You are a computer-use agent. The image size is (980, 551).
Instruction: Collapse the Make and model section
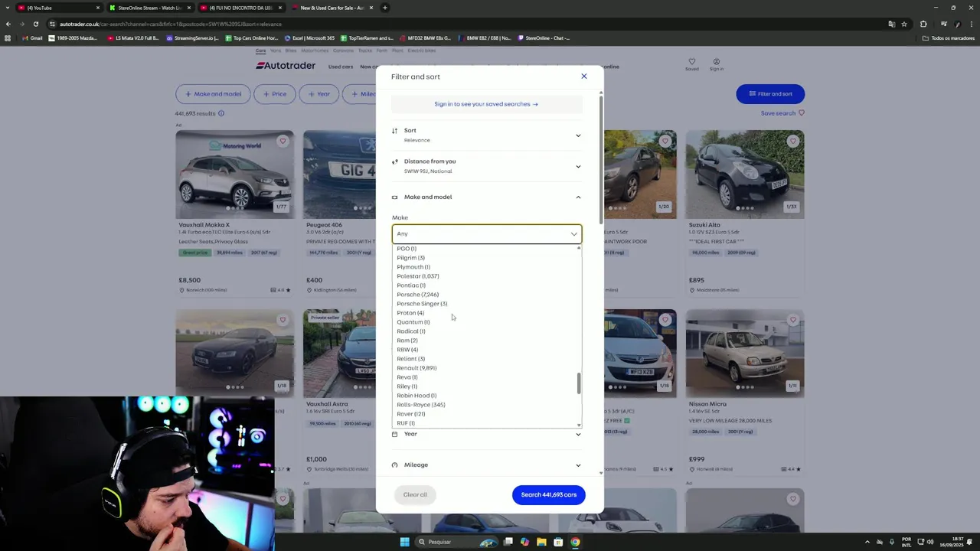[578, 197]
